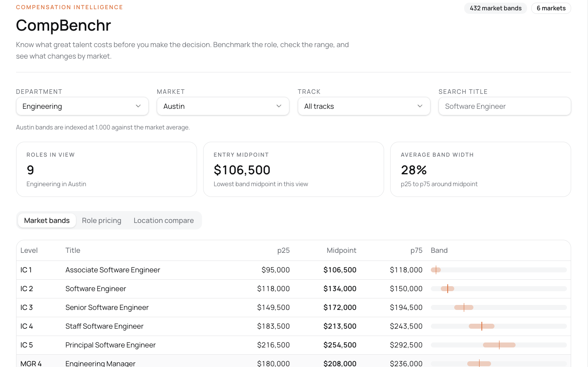The height and width of the screenshot is (367, 588).
Task: Expand the Market dropdown set to Austin
Action: click(223, 106)
